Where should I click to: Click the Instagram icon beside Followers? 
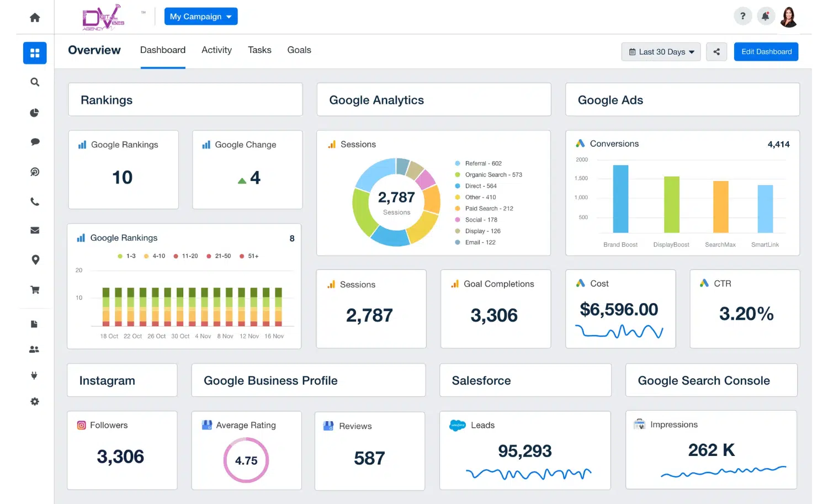pos(81,425)
